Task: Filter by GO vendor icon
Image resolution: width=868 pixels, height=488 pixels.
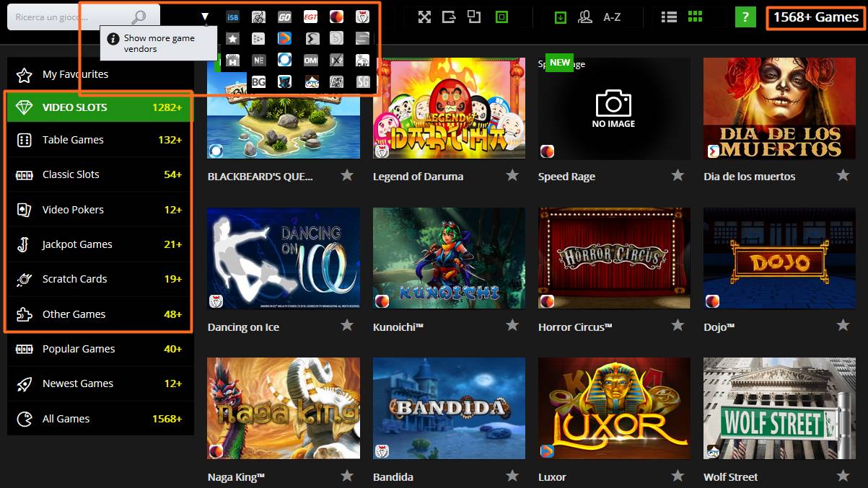Action: 284,17
